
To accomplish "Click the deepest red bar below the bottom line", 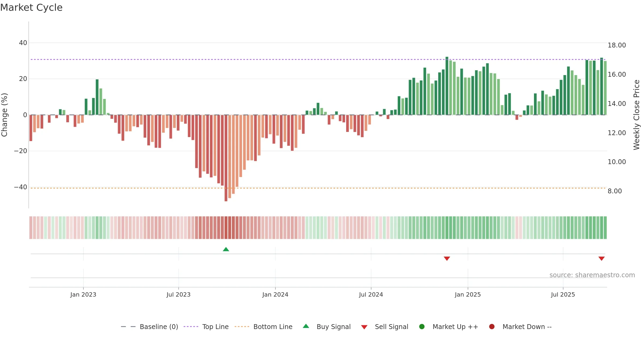I will pyautogui.click(x=226, y=158).
